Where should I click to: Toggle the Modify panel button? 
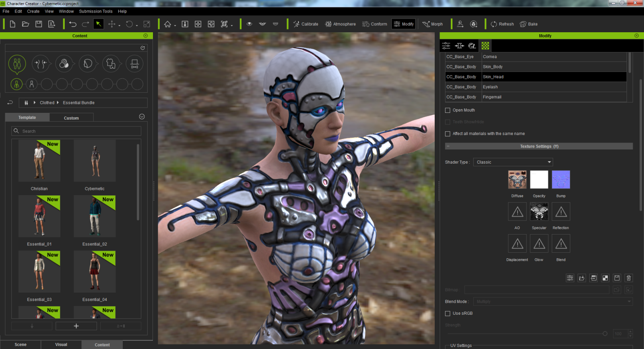tap(404, 24)
